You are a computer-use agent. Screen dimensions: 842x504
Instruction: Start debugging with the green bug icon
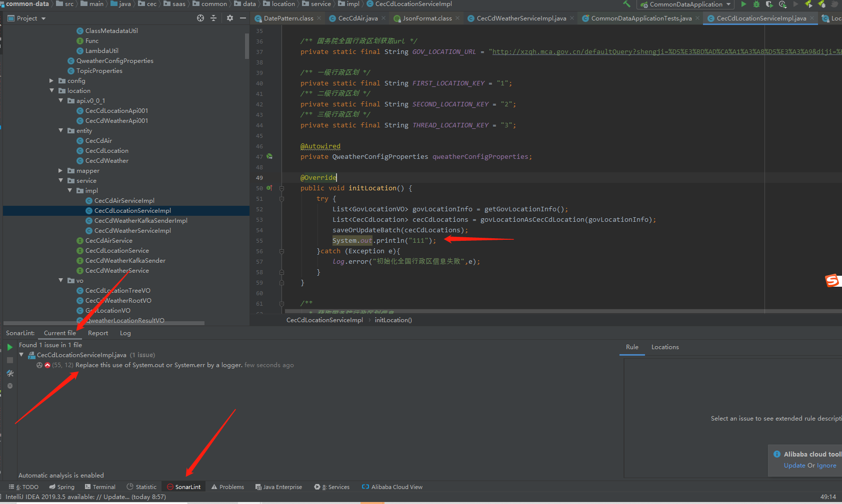[x=756, y=4]
